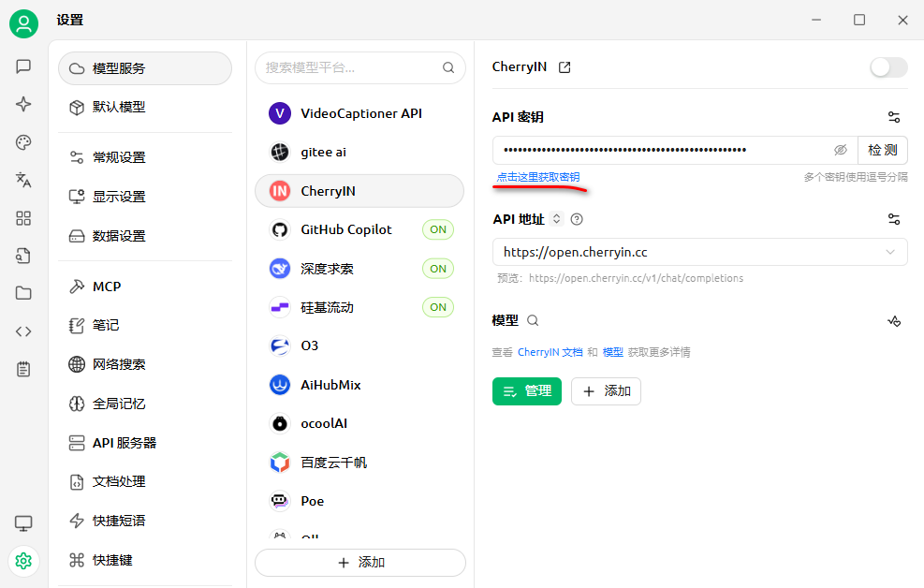Switch API 地址 type with up-down selector
Screen dimensions: 924x588
[556, 219]
